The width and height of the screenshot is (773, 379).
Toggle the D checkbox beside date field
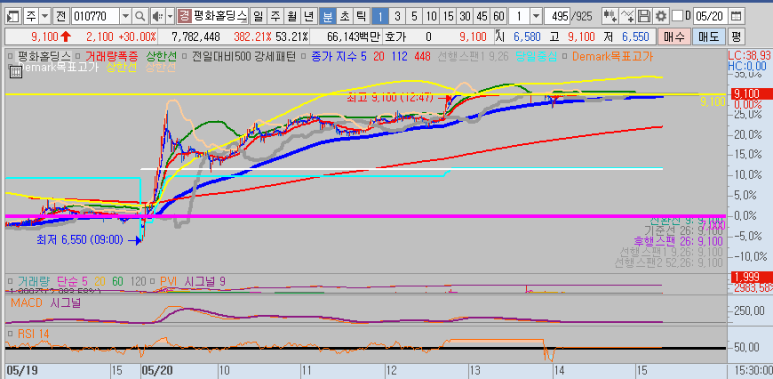[x=678, y=16]
